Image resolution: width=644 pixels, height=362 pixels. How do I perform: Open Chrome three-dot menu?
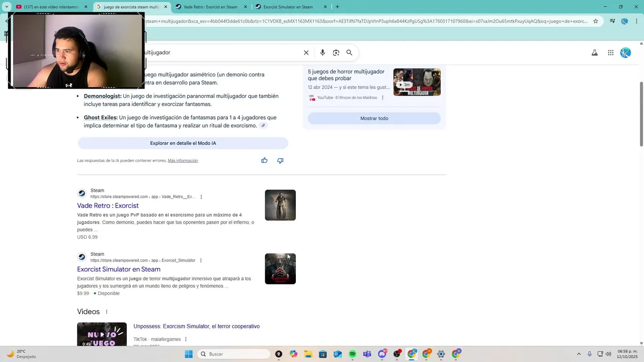[636, 21]
